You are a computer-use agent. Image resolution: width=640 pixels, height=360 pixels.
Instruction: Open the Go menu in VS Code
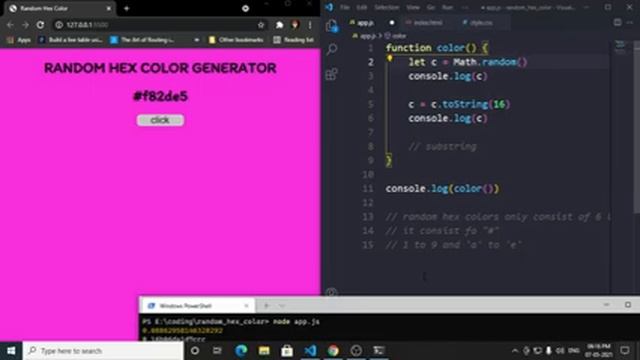coord(431,7)
